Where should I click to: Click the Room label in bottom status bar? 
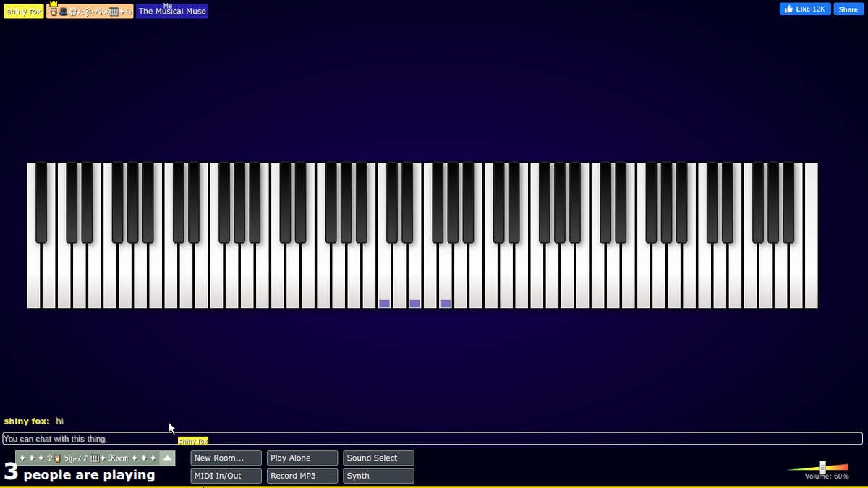coord(119,458)
